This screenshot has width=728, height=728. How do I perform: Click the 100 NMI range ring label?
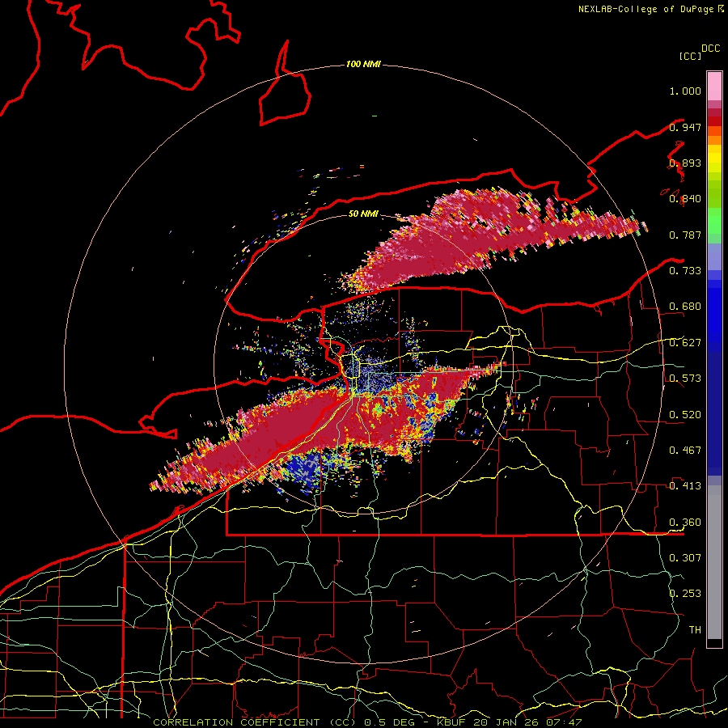click(x=363, y=64)
